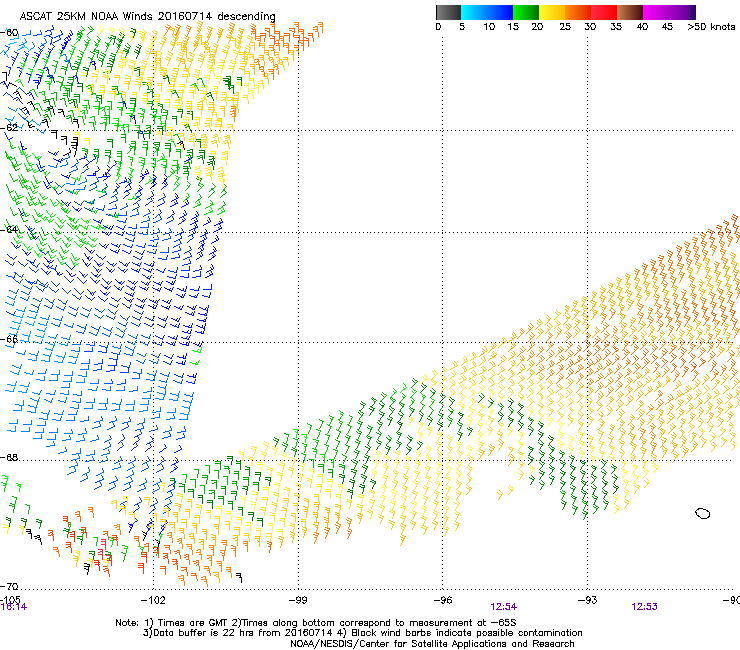This screenshot has width=740, height=650.
Task: Click the small island outline near -69 latitude
Action: coord(703,513)
